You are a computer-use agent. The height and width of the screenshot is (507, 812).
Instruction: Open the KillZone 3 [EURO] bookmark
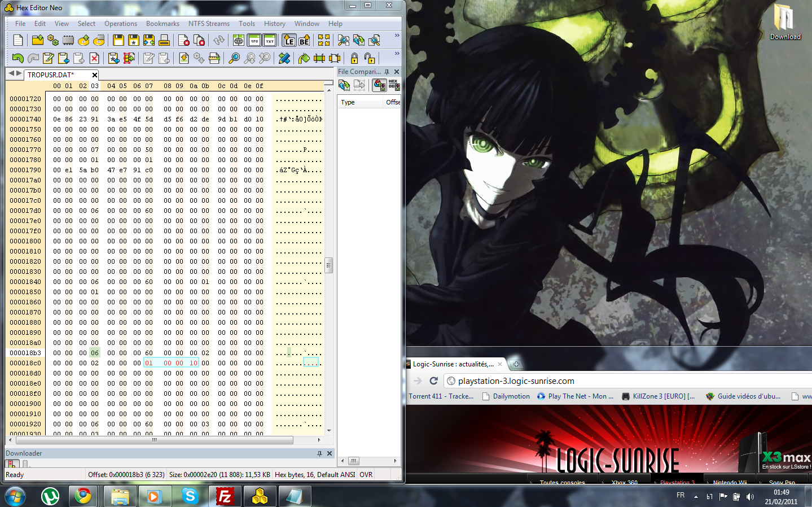[x=658, y=396]
